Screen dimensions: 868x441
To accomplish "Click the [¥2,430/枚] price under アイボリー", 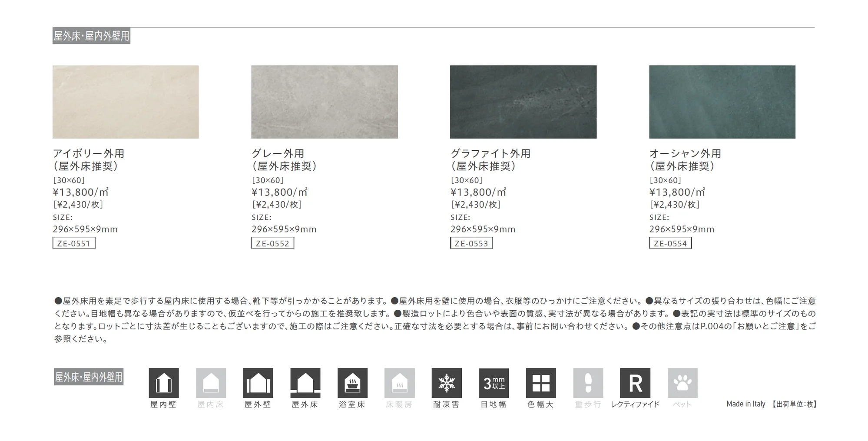I will [x=78, y=205].
